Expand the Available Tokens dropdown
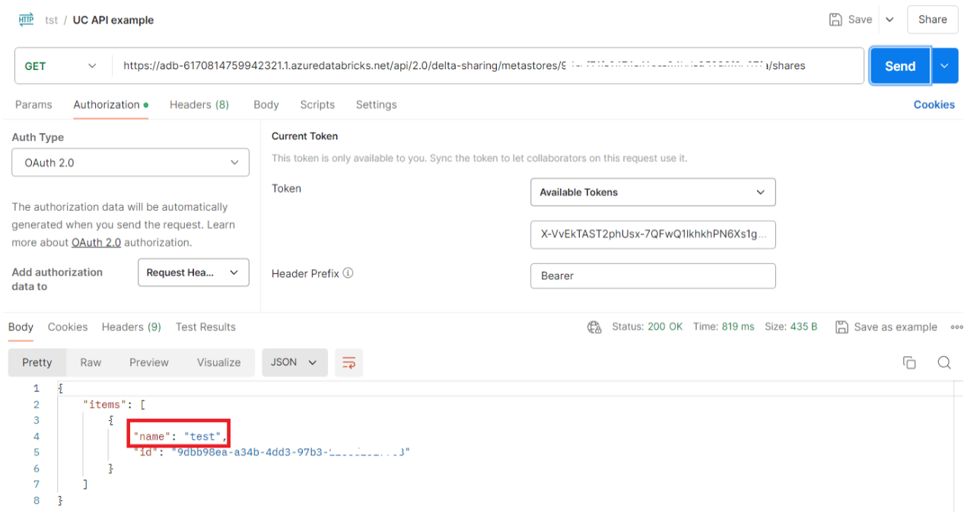980x532 pixels. tap(653, 192)
